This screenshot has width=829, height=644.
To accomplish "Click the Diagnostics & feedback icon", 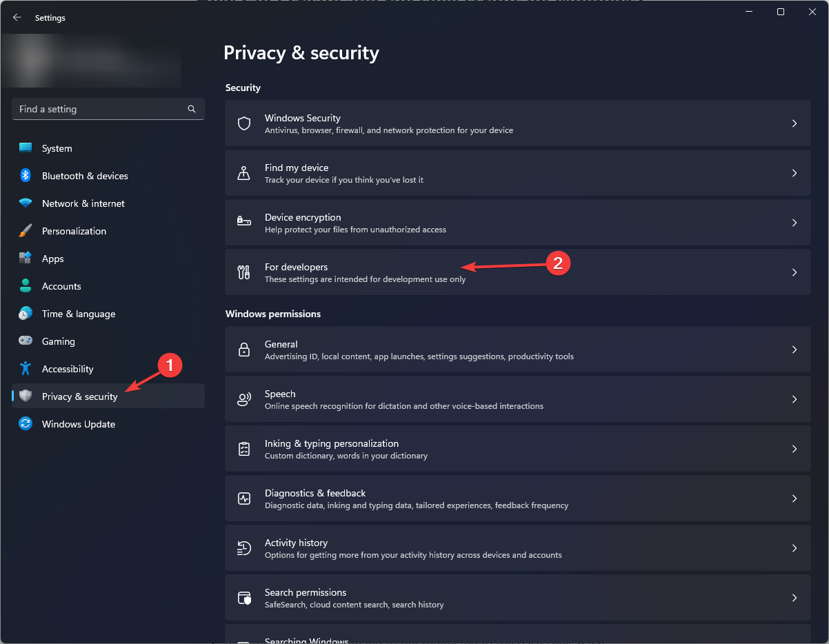I will pyautogui.click(x=243, y=498).
